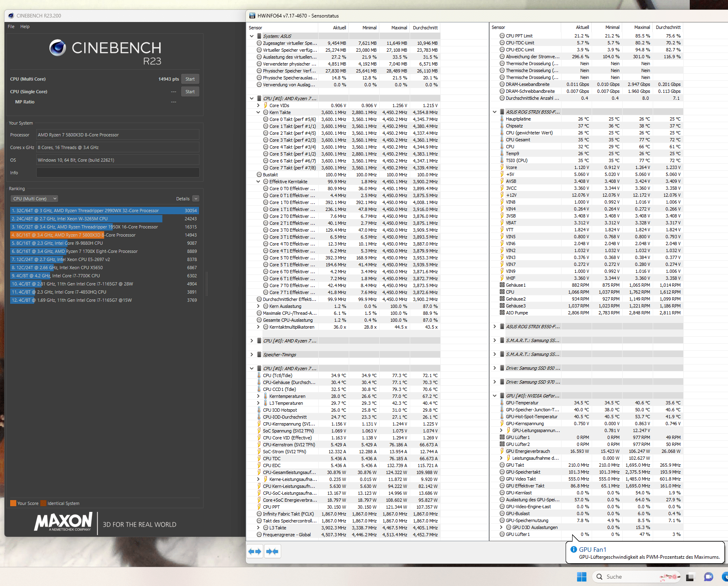Click the GPU Energieverbrauch power icon

tap(502, 451)
